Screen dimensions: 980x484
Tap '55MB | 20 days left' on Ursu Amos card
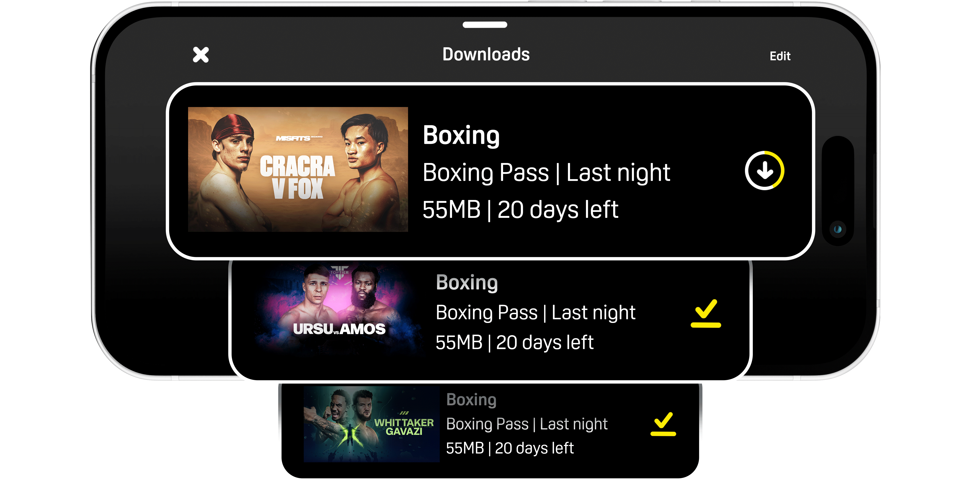(x=514, y=342)
